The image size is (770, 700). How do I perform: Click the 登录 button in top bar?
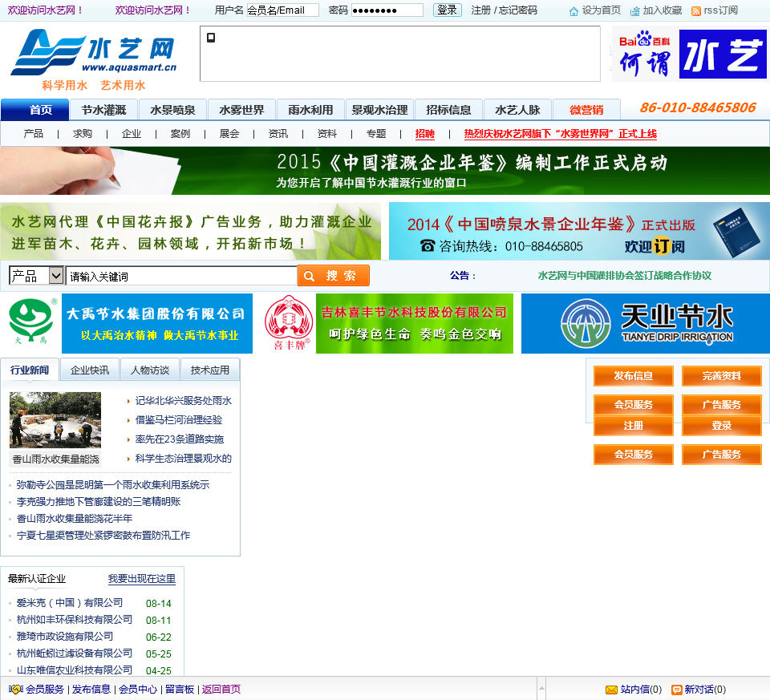447,10
